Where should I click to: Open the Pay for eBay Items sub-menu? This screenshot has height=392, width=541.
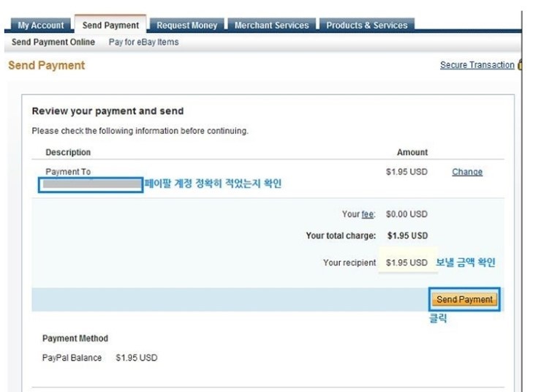coord(143,42)
